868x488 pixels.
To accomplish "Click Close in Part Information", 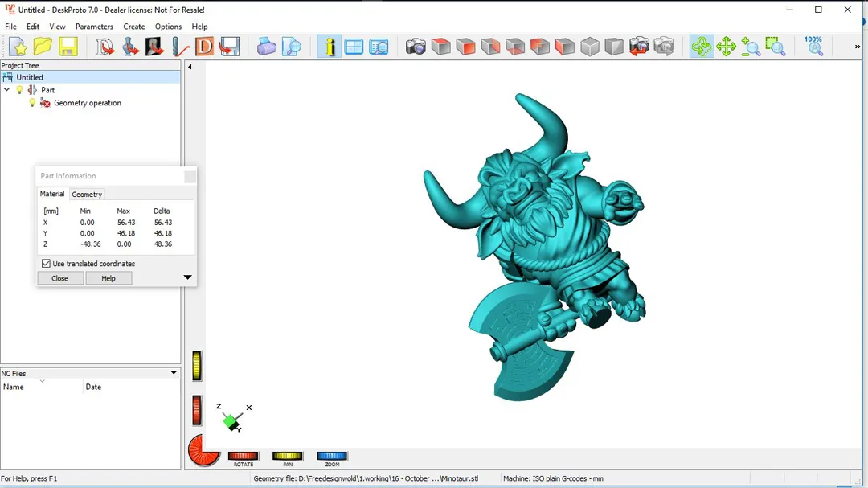I will tap(59, 278).
